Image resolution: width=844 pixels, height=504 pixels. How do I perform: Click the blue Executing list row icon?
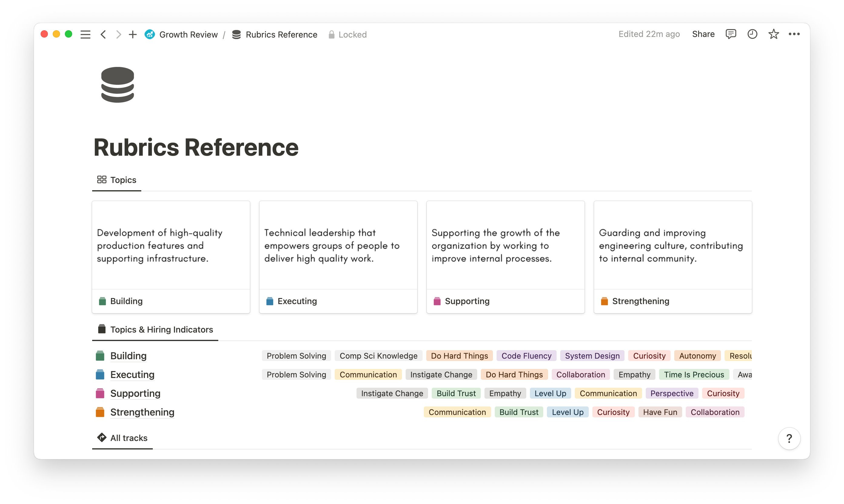tap(100, 374)
